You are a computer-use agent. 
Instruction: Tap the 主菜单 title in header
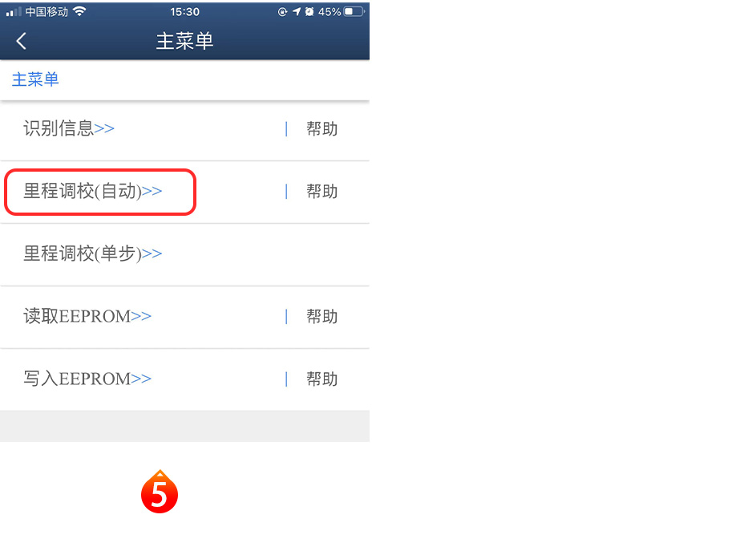point(184,41)
